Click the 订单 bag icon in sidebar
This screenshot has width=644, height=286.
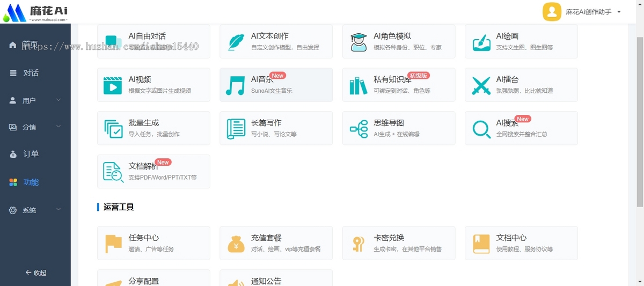13,155
